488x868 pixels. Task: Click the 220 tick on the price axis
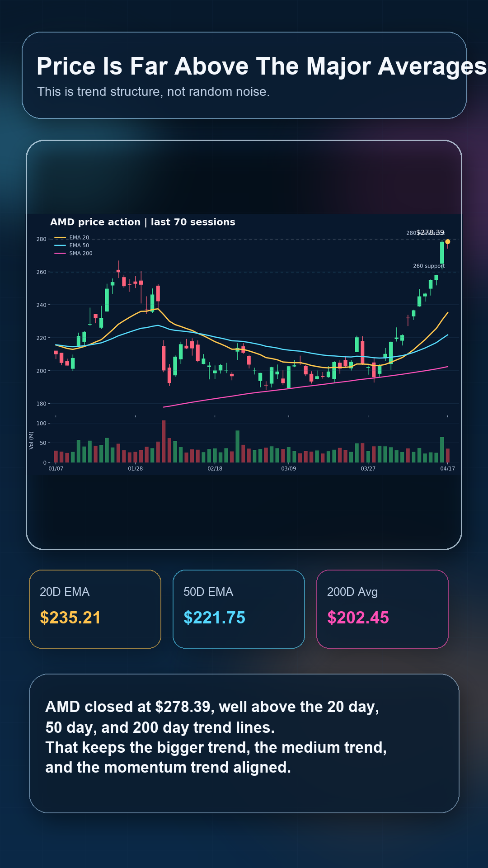[41, 338]
